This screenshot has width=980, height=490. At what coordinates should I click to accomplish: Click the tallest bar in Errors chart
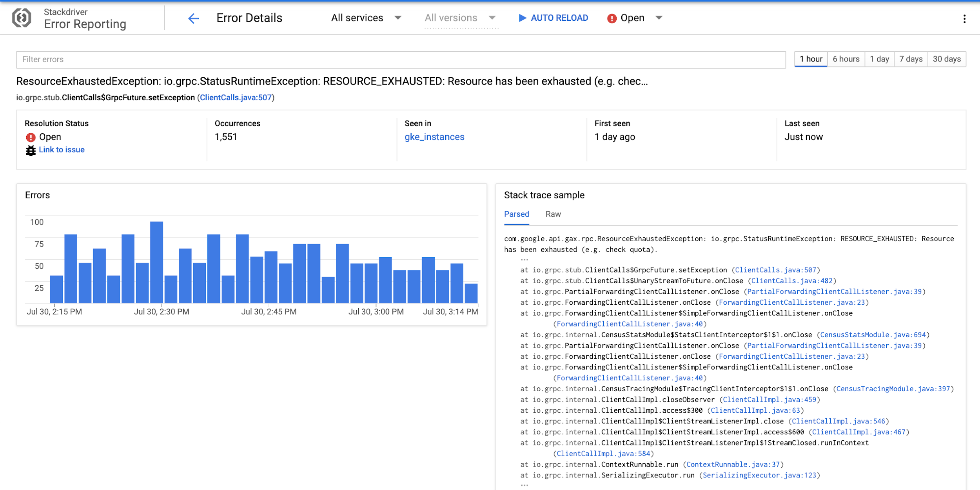[156, 262]
